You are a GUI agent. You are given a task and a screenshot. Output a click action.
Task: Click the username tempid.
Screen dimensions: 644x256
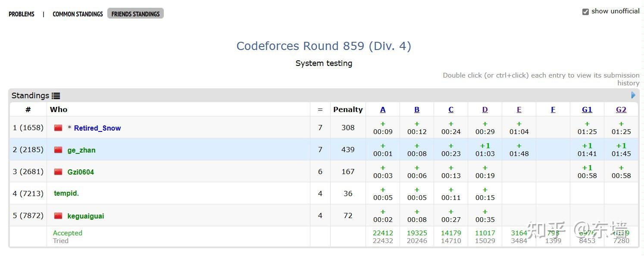[66, 193]
